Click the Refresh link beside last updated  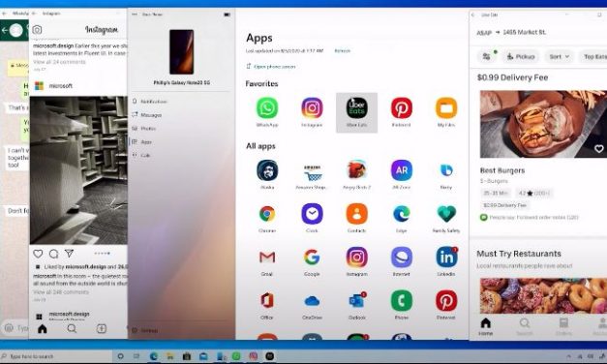342,50
